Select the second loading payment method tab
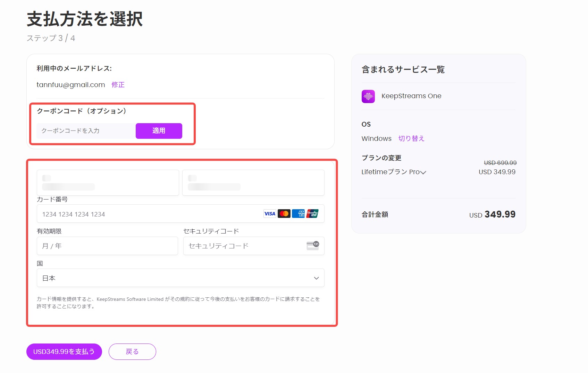The image size is (588, 373). coord(253,183)
